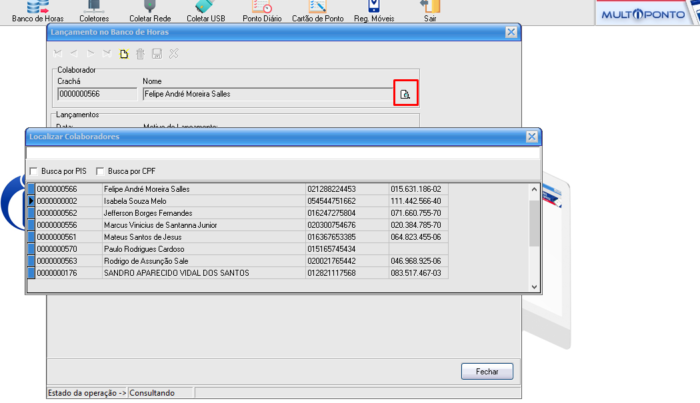Click the Coletores toolbar icon

94,11
